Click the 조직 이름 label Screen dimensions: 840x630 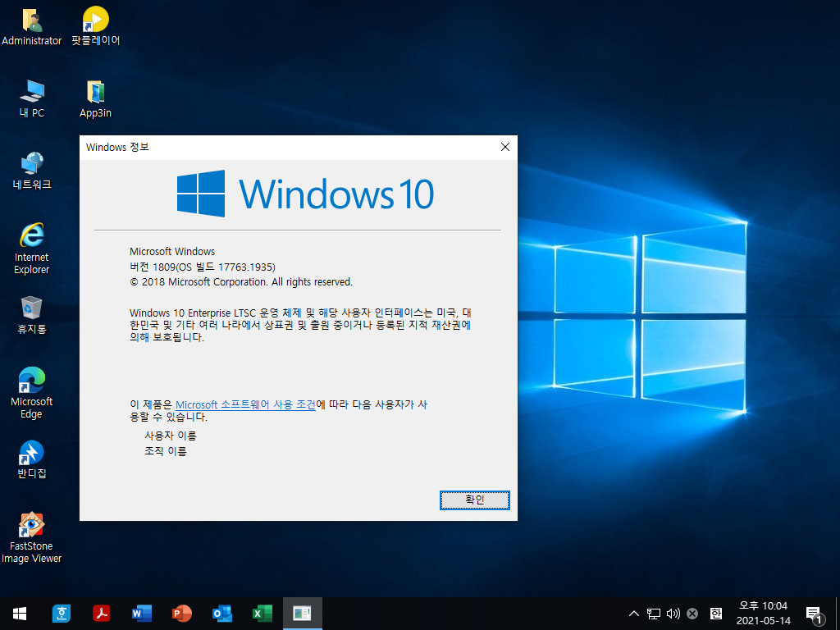pyautogui.click(x=166, y=451)
